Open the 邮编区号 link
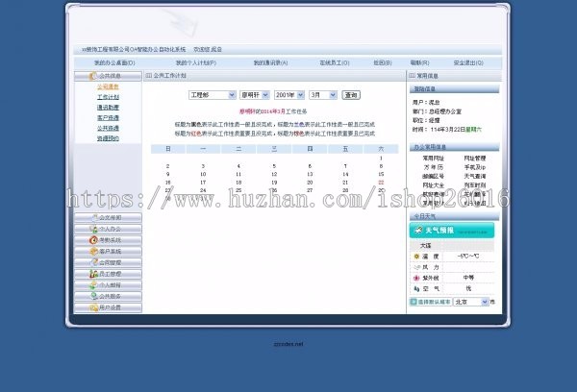577x392 pixels. [433, 176]
